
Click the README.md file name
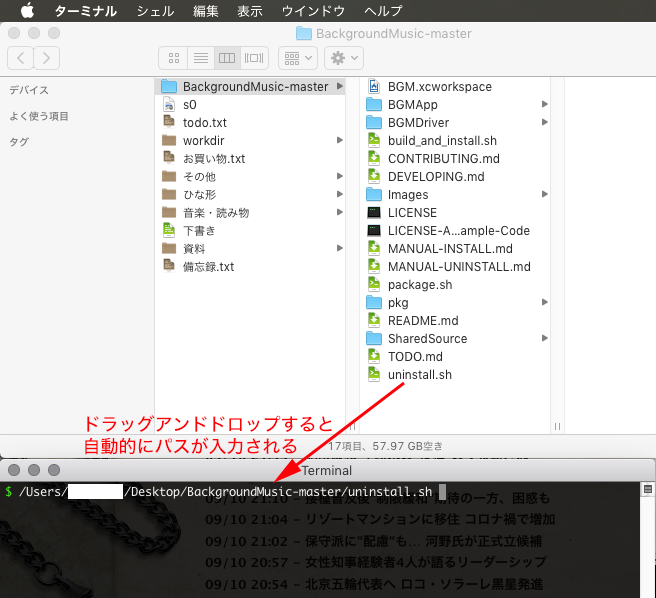423,321
